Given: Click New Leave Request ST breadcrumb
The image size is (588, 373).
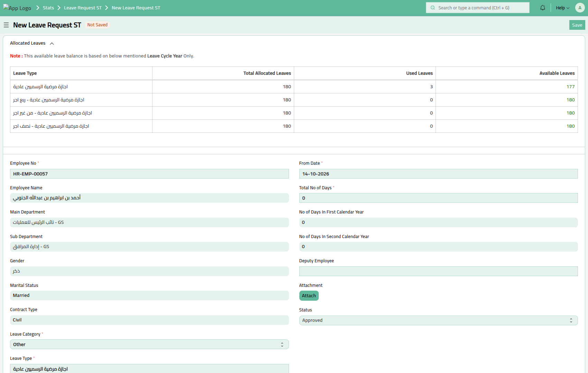Looking at the screenshot, I should pos(136,8).
